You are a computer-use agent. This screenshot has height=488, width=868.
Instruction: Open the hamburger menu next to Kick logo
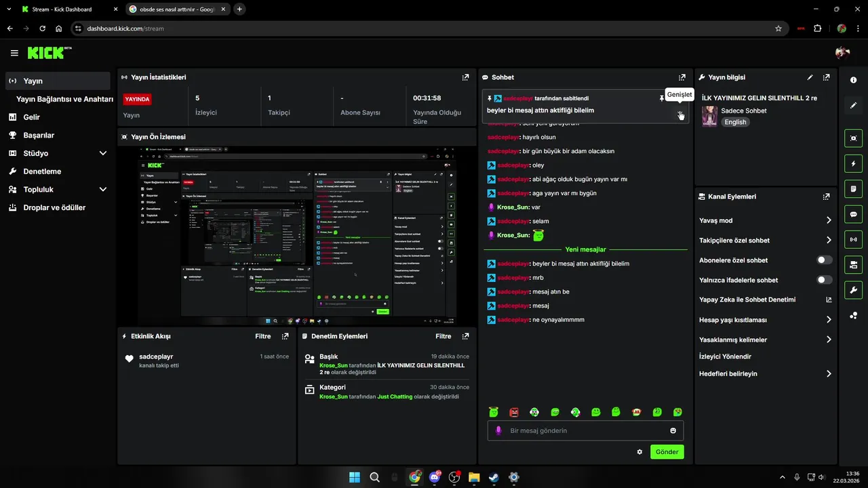point(14,53)
